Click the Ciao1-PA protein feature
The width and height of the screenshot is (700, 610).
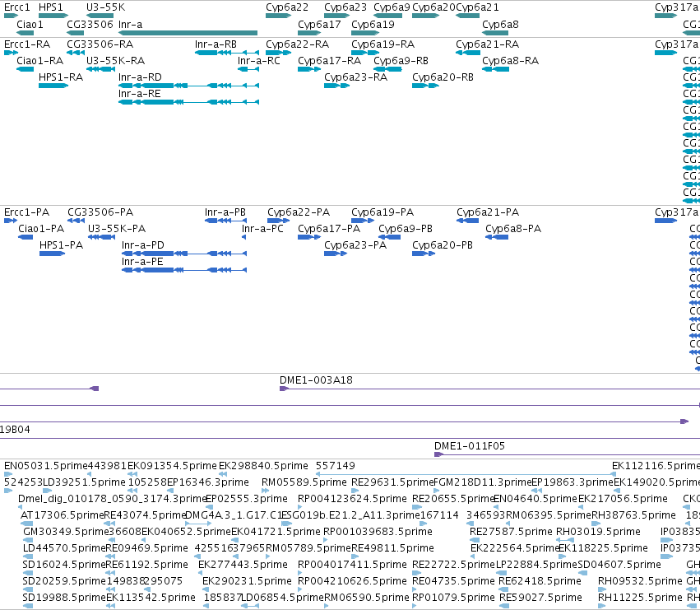click(x=25, y=237)
